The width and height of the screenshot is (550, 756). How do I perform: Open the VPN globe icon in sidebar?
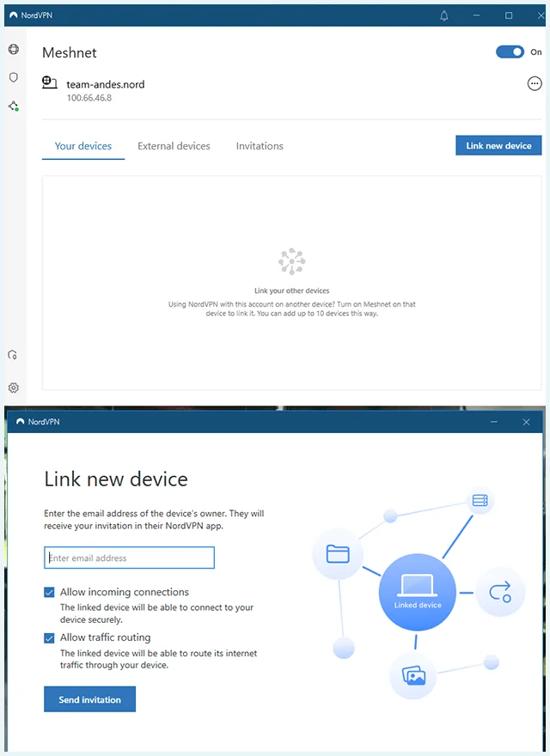point(14,49)
